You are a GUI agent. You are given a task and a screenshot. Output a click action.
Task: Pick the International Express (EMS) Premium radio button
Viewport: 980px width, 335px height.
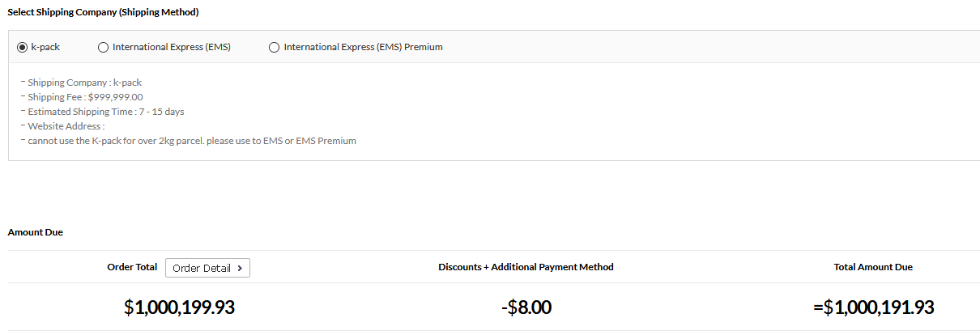(x=274, y=47)
